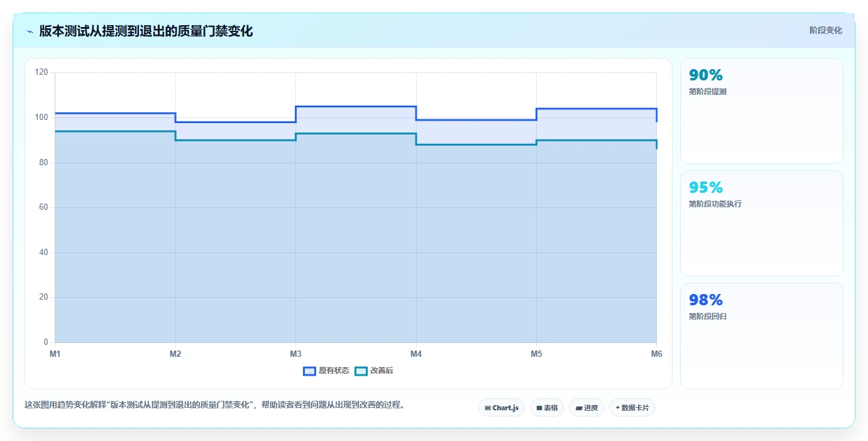Click the 第阶段功能执行 caption
The image size is (868, 441).
pos(715,204)
